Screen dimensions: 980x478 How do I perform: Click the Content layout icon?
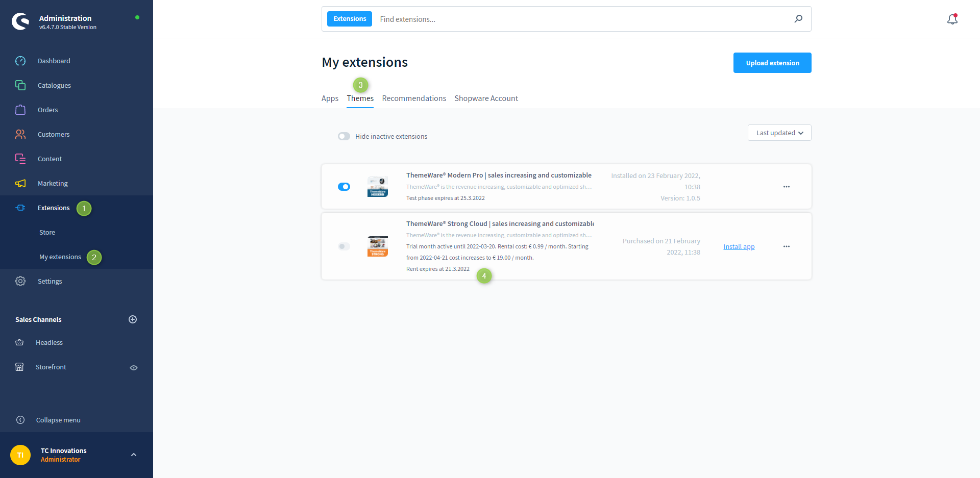tap(20, 159)
